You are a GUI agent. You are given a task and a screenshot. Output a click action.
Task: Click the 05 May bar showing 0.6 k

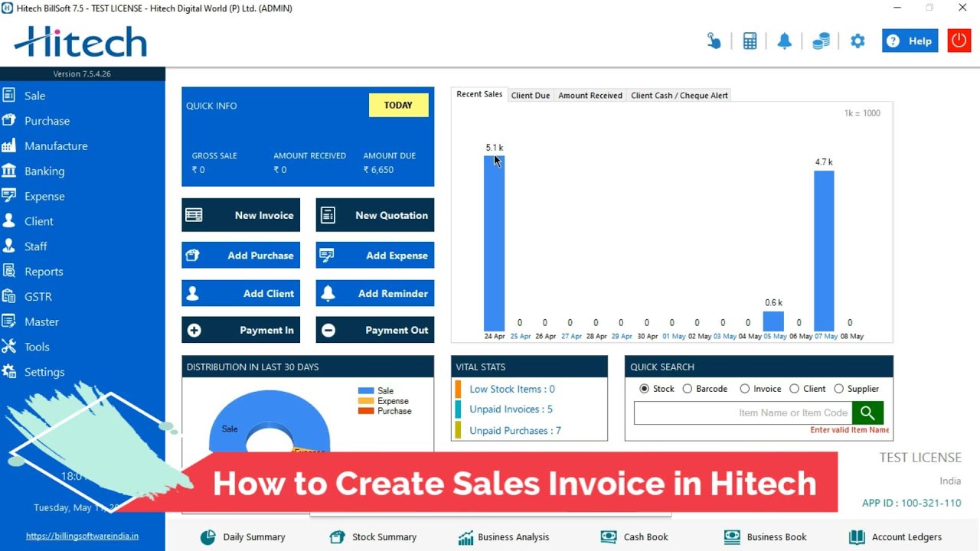[773, 321]
